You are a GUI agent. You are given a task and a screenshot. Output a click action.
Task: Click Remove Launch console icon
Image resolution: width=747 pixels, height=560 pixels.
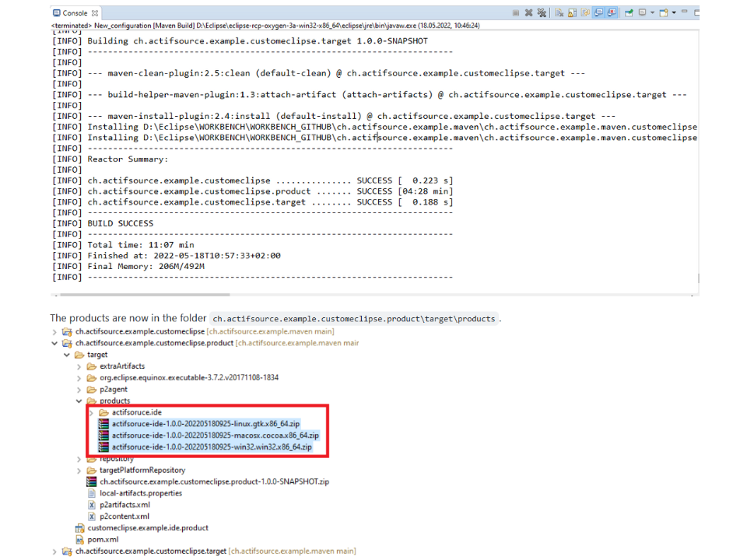point(529,13)
